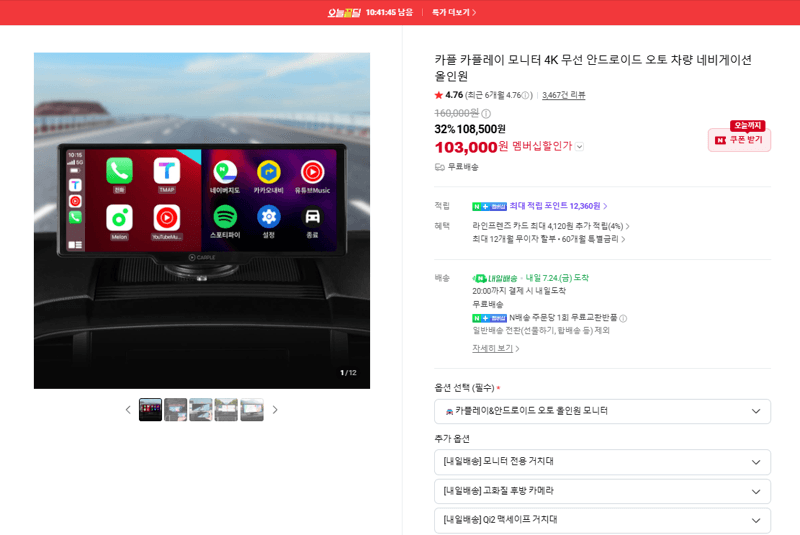Open the 특가 더보기 link in red banner

pyautogui.click(x=454, y=12)
